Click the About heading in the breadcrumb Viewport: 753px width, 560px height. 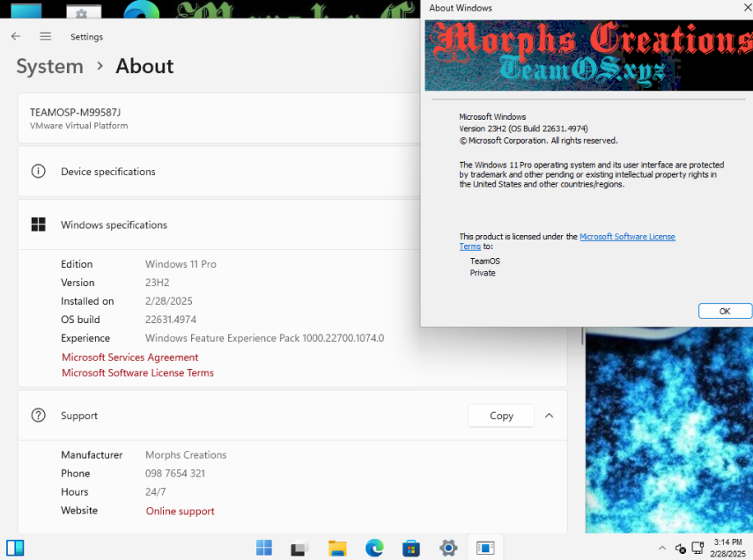[144, 66]
